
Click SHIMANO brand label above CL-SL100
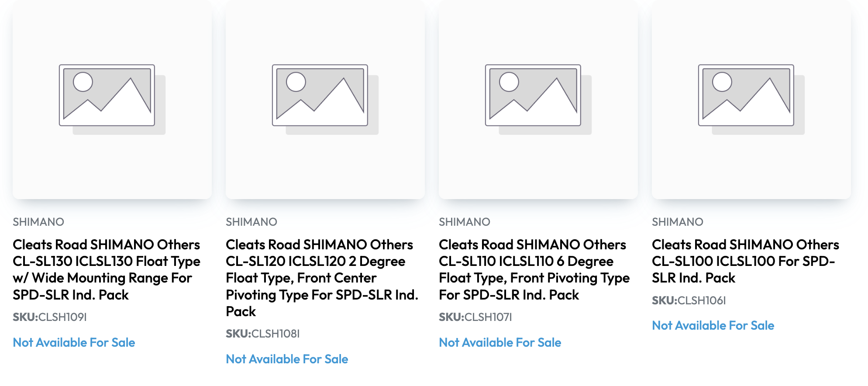point(678,222)
